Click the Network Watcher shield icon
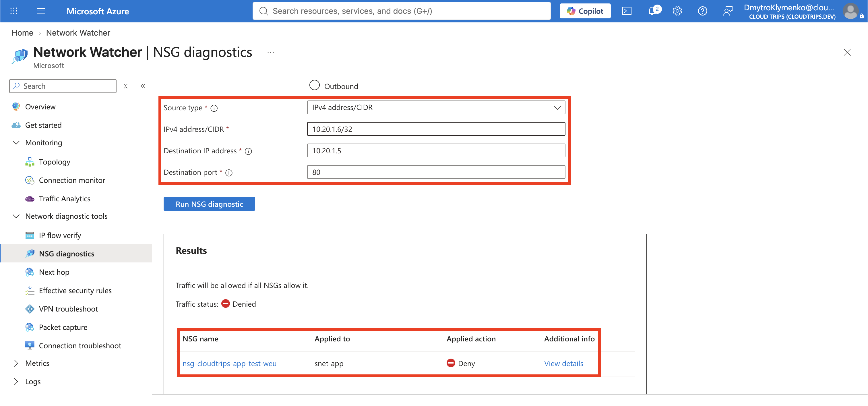Image resolution: width=868 pixels, height=406 pixels. point(20,56)
